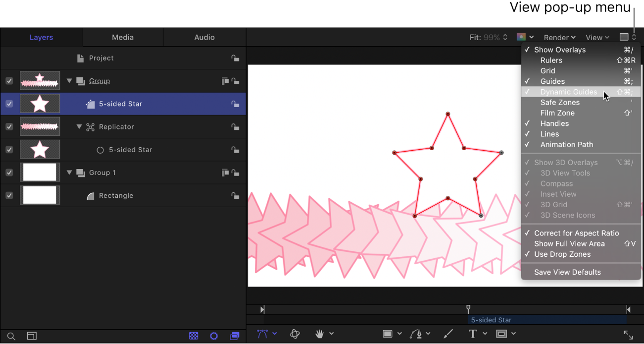Toggle canvas full-screen with the diagonal arrows icon
Viewport: 644px width, 344px height.
pyautogui.click(x=628, y=335)
